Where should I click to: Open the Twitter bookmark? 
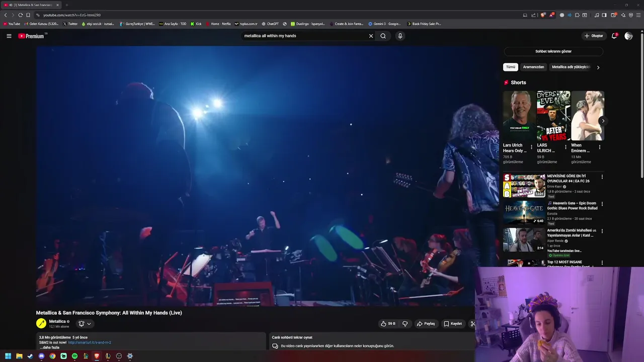[70, 24]
